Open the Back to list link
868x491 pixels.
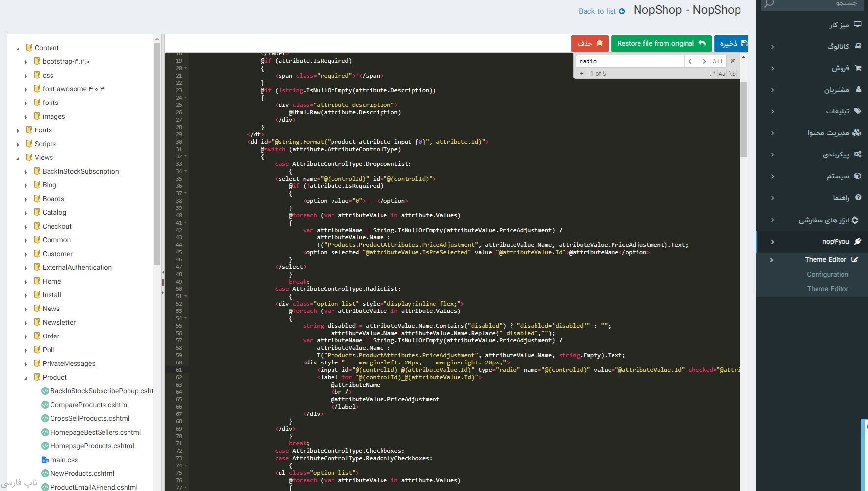pyautogui.click(x=601, y=11)
